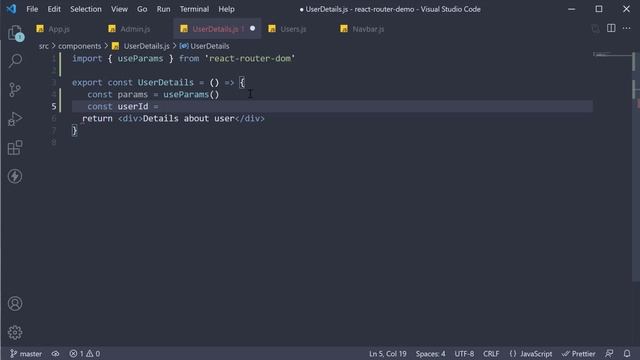This screenshot has width=640, height=360.
Task: Click the Prettier status item
Action: pos(578,353)
